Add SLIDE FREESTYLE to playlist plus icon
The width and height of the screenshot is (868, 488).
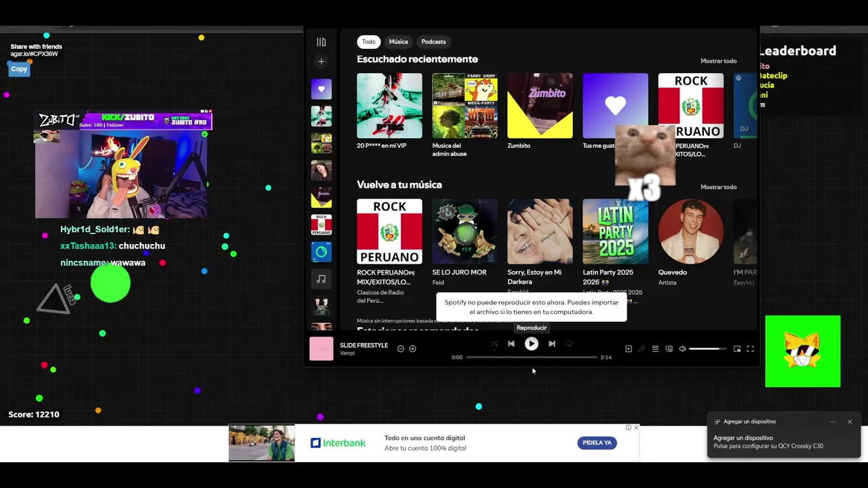tap(412, 348)
